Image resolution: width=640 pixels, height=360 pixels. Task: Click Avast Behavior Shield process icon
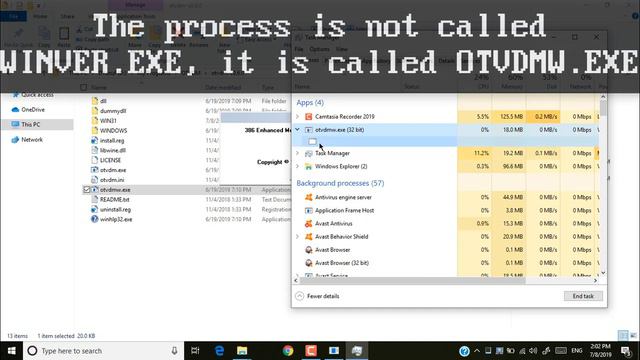pyautogui.click(x=309, y=237)
